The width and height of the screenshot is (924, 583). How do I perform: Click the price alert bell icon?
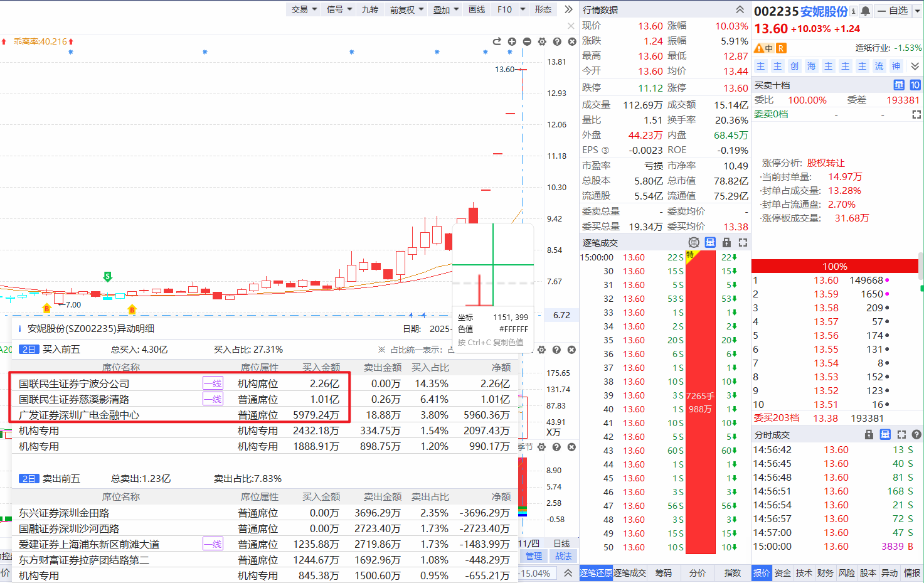pyautogui.click(x=866, y=11)
